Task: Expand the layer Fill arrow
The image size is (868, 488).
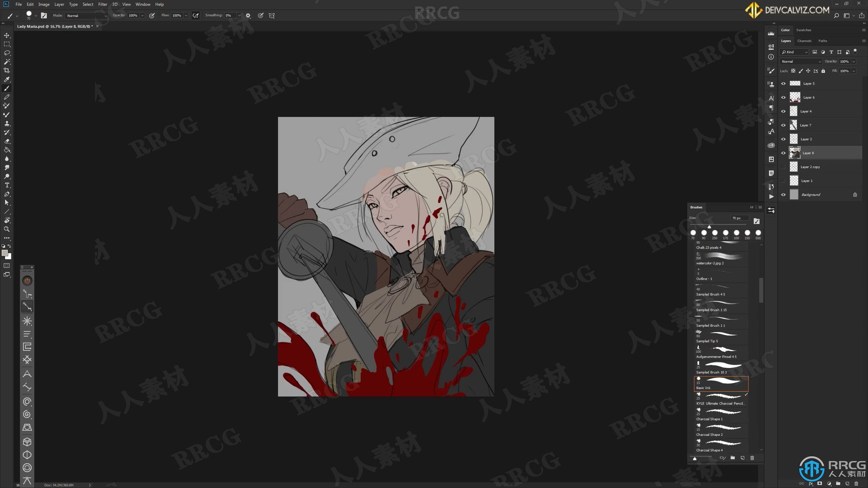Action: coord(854,71)
